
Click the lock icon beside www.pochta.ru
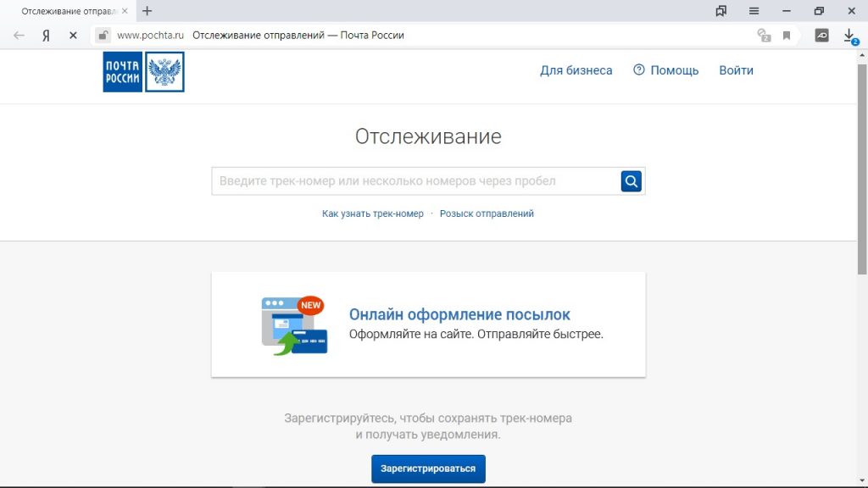[x=103, y=36]
